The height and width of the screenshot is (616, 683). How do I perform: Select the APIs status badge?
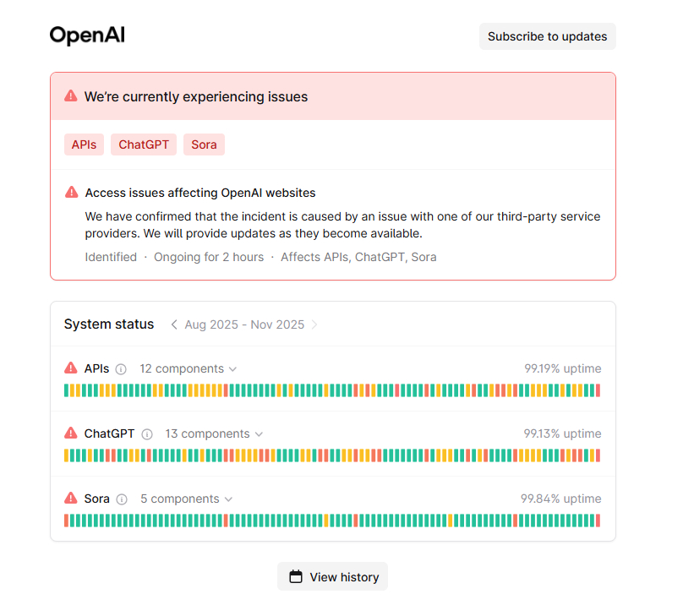pos(84,144)
